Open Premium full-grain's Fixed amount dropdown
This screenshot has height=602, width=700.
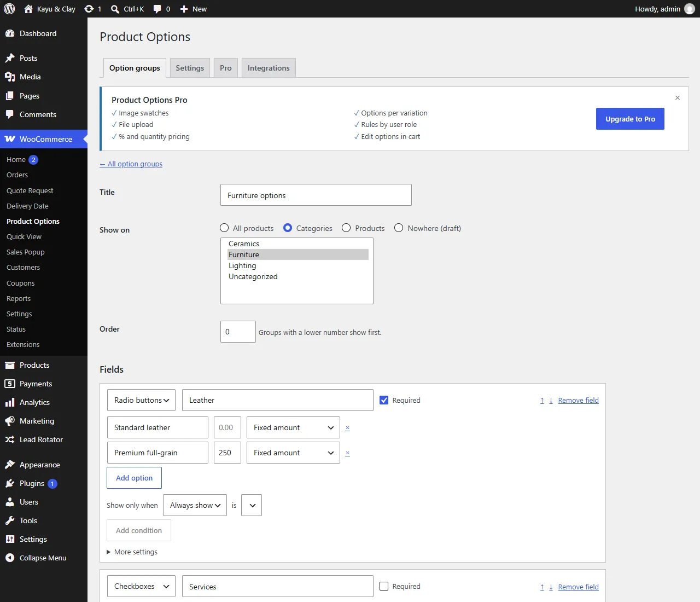tap(293, 453)
